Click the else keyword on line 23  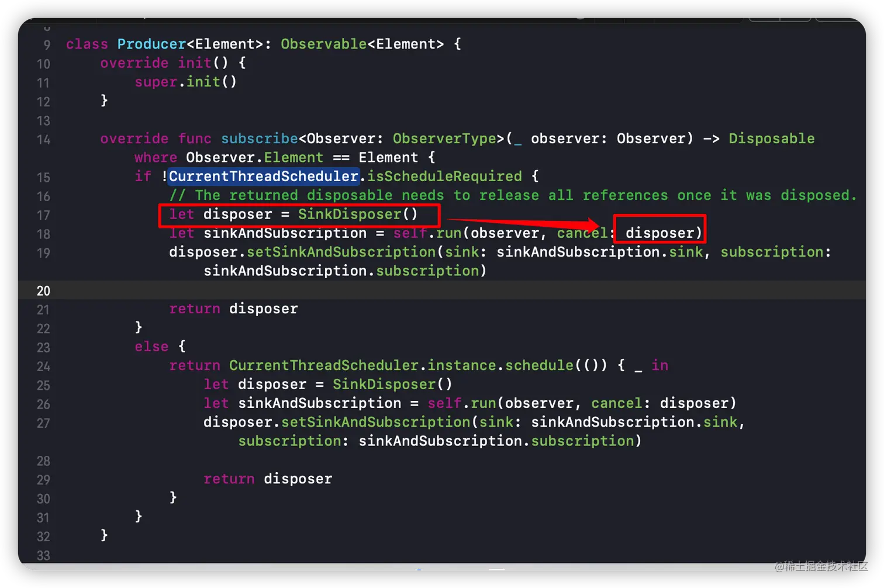coord(151,347)
